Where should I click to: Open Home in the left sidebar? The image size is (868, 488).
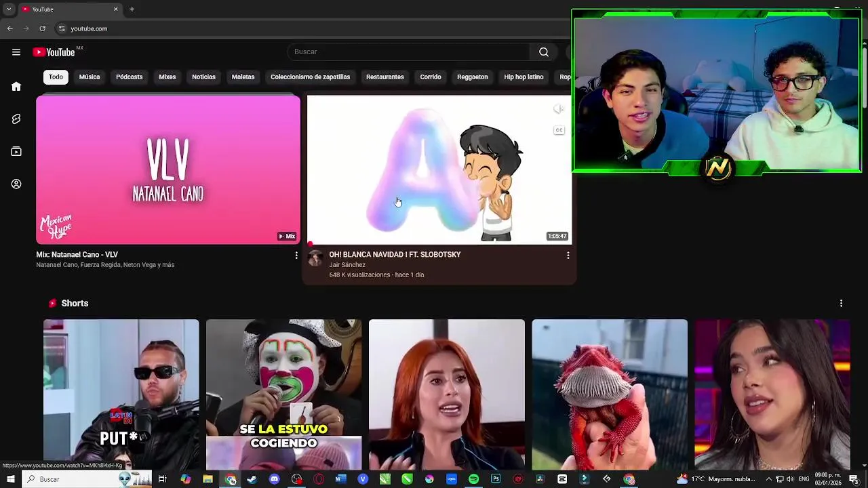coord(16,86)
